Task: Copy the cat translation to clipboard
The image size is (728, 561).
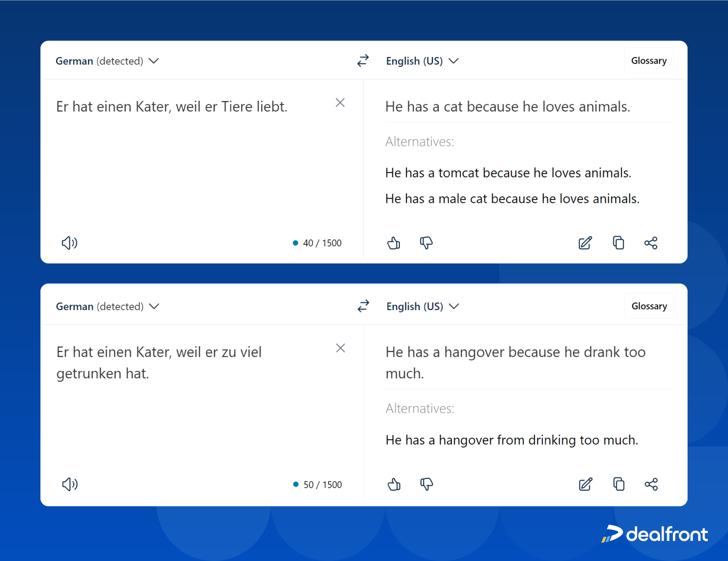Action: (x=618, y=243)
